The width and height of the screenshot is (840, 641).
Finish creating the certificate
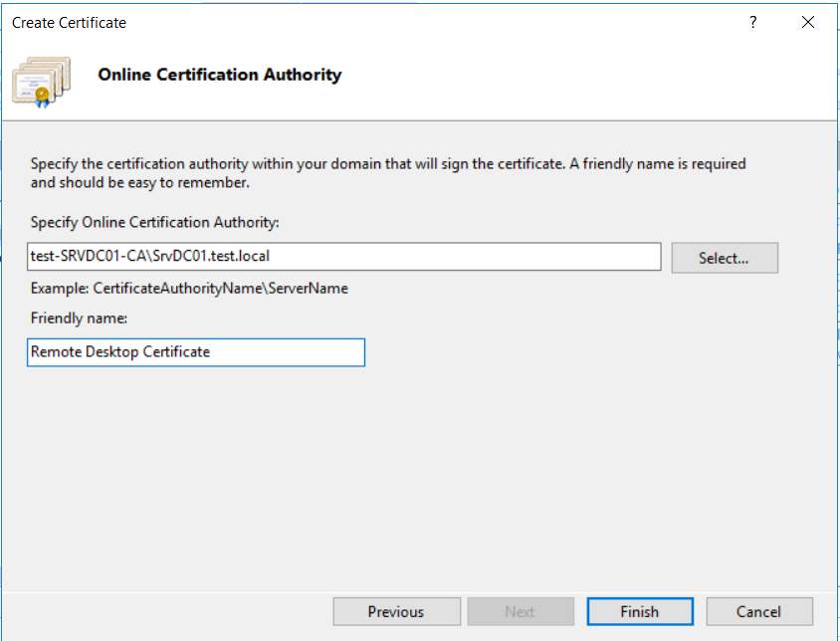[x=640, y=611]
